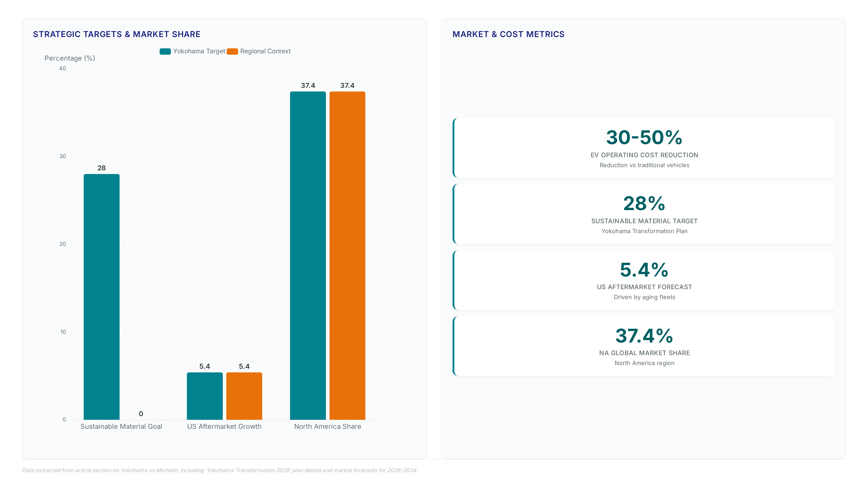Viewport: 868px width, 488px height.
Task: Click the "37.4%" metric value
Action: pos(644,336)
